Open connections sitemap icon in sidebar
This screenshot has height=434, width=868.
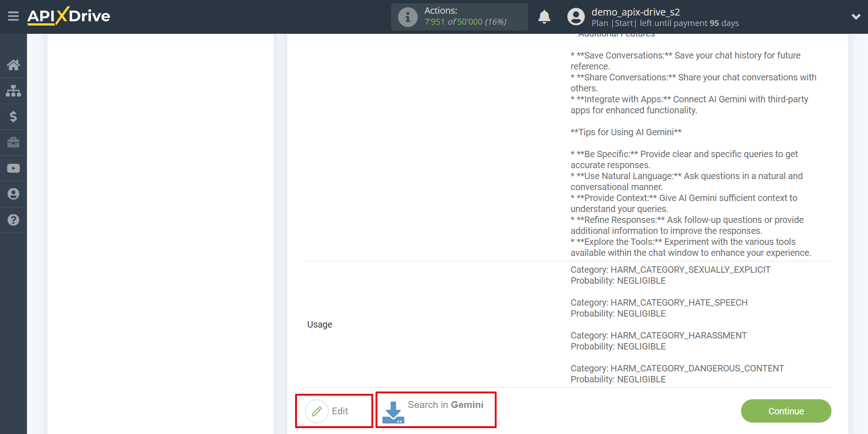(x=13, y=91)
